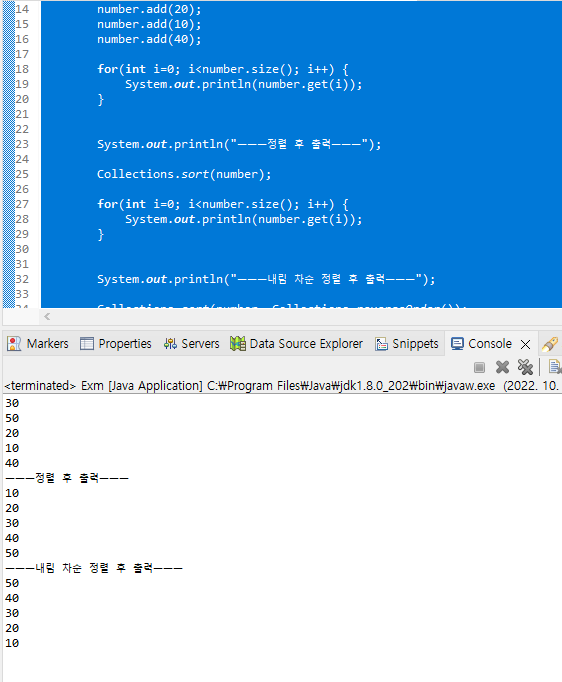This screenshot has width=562, height=682.
Task: Click line number 21 in the gutter
Action: coord(22,114)
